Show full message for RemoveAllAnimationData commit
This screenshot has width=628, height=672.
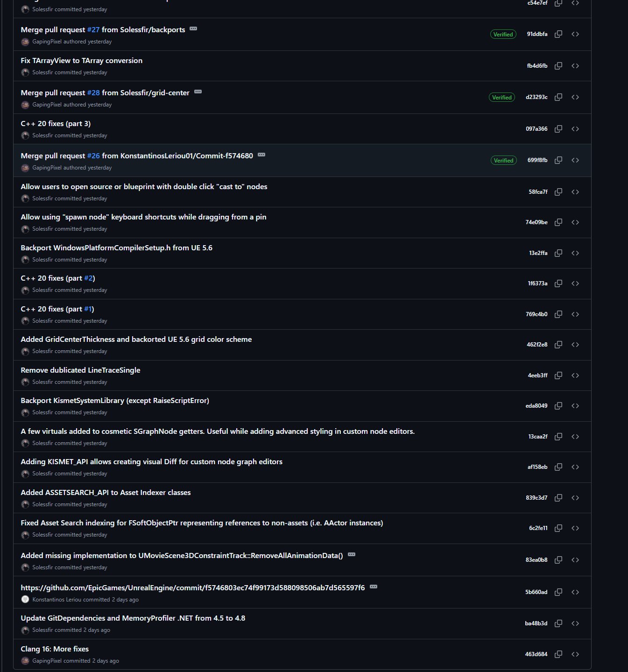352,555
